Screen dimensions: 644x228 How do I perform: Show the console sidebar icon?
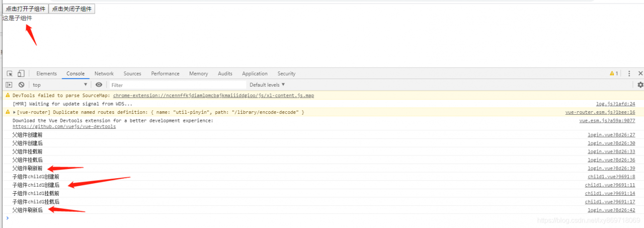(9, 85)
